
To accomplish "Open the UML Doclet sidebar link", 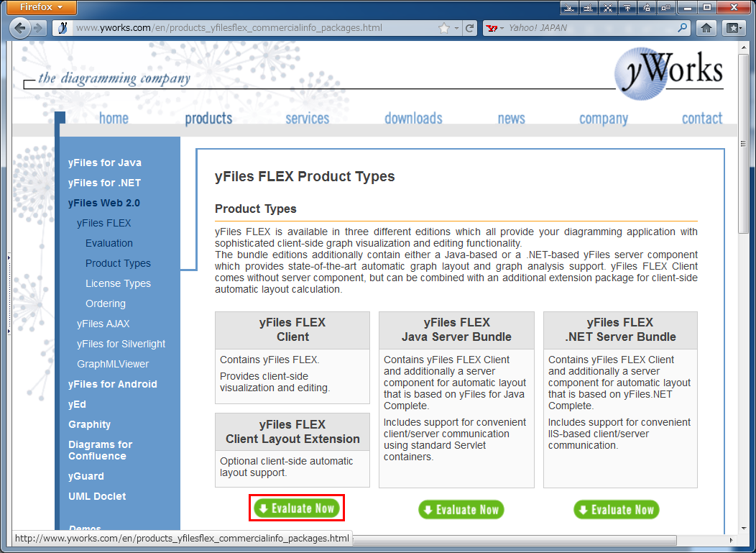I will click(97, 496).
